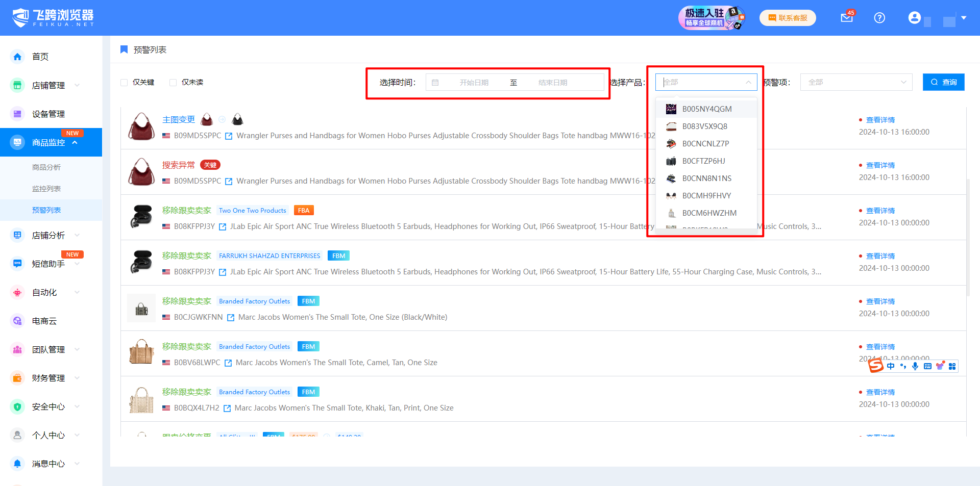
Task: Open the user profile avatar icon
Action: [914, 18]
